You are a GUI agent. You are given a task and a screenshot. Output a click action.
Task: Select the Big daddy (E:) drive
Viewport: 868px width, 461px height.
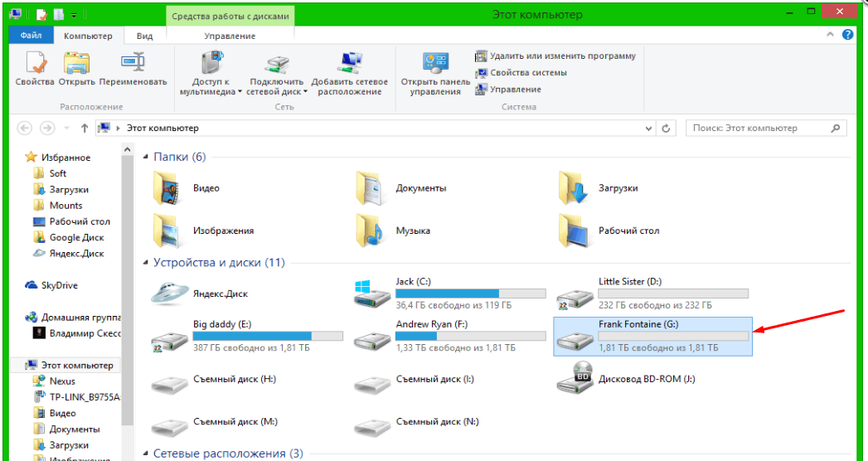(x=247, y=337)
